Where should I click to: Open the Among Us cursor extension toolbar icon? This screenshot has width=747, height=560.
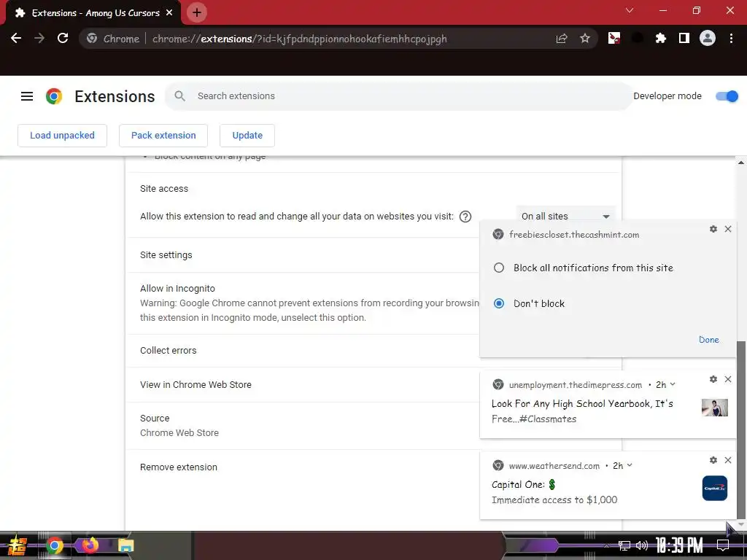coord(614,38)
